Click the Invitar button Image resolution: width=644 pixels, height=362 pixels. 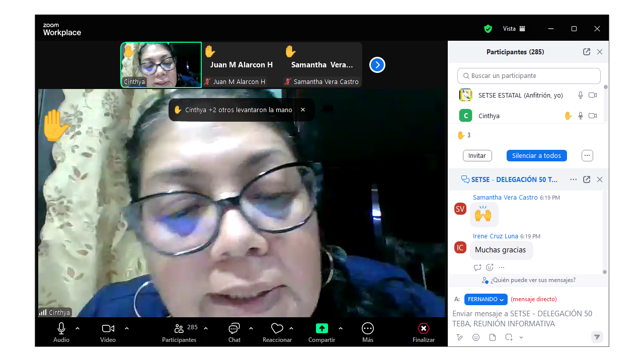point(477,156)
